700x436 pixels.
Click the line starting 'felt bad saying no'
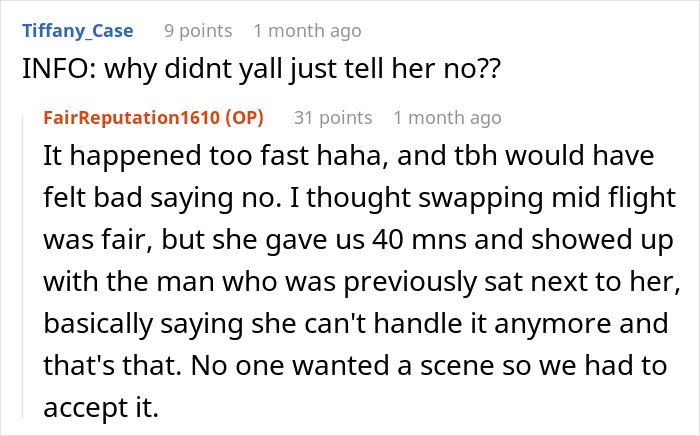tap(359, 198)
